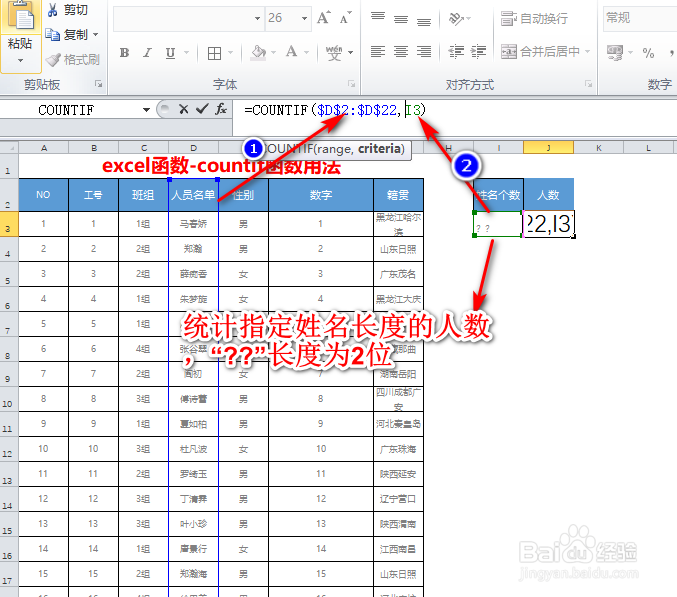Click the cell with name 郑瀚海
The image size is (677, 597).
pos(193,574)
